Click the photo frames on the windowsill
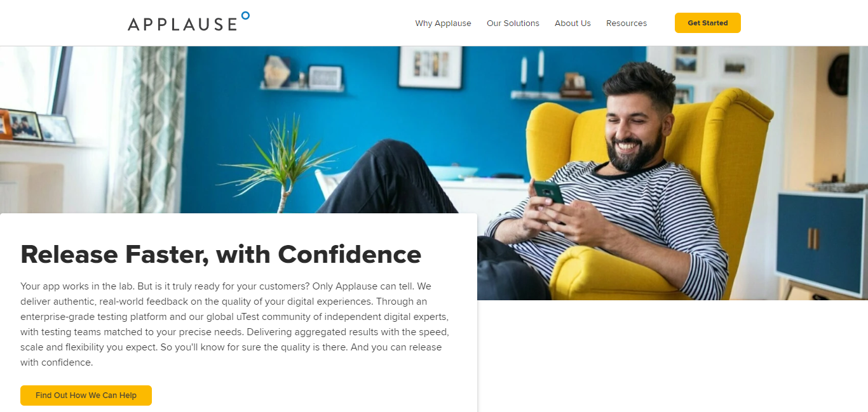 coord(37,126)
